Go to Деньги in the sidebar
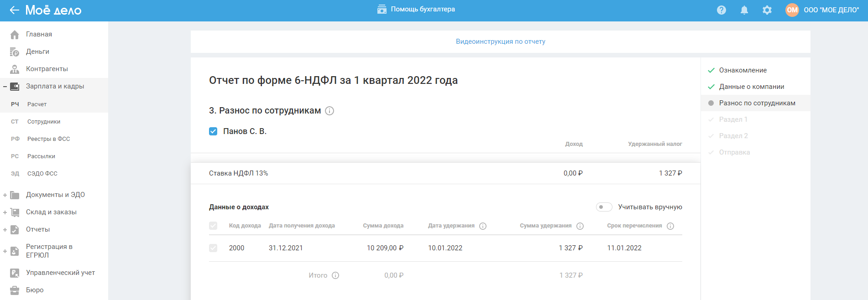 click(x=37, y=52)
